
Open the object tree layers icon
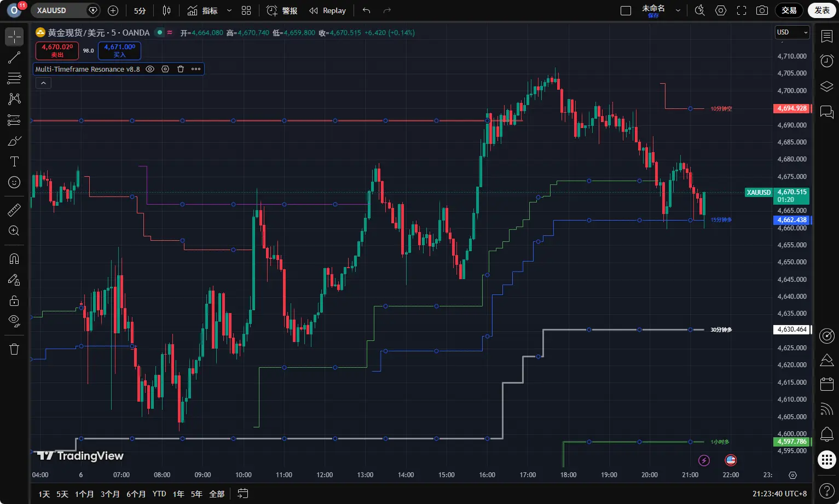tap(827, 86)
